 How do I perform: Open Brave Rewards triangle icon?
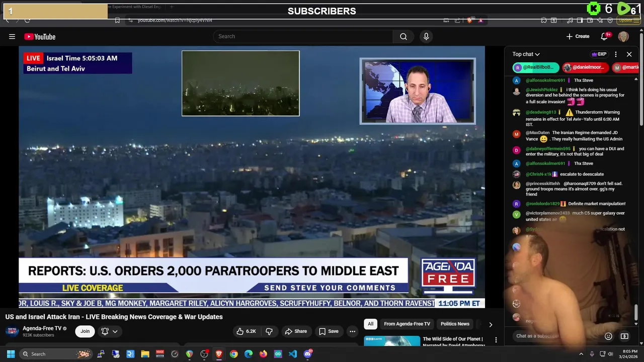tap(481, 20)
